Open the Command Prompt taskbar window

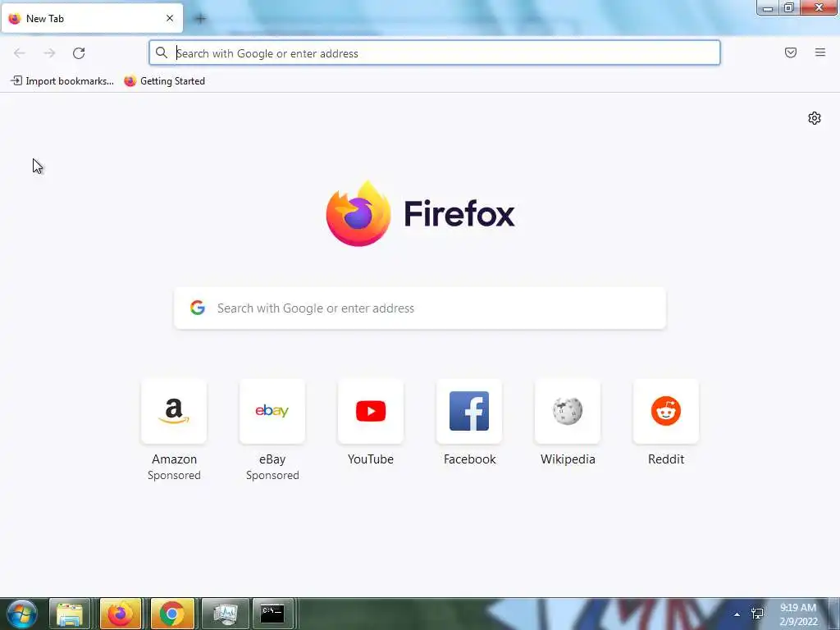tap(272, 614)
